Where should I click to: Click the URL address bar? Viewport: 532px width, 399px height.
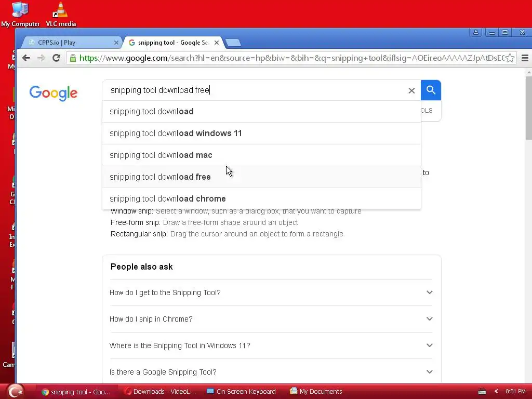pyautogui.click(x=292, y=58)
